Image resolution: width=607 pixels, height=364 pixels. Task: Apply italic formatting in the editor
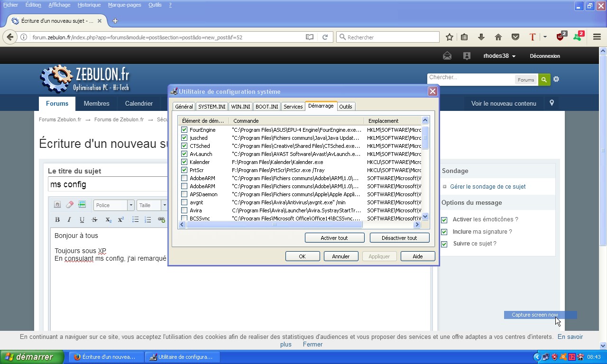(x=69, y=219)
